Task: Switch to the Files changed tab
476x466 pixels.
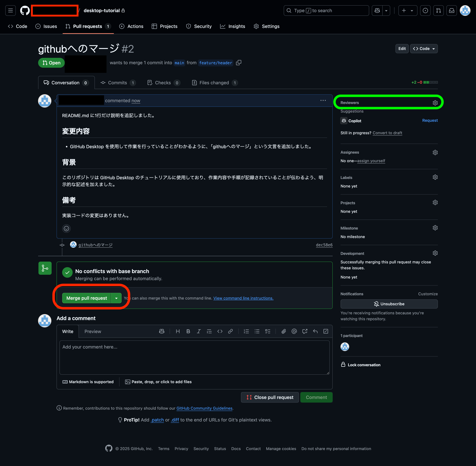Action: tap(215, 83)
